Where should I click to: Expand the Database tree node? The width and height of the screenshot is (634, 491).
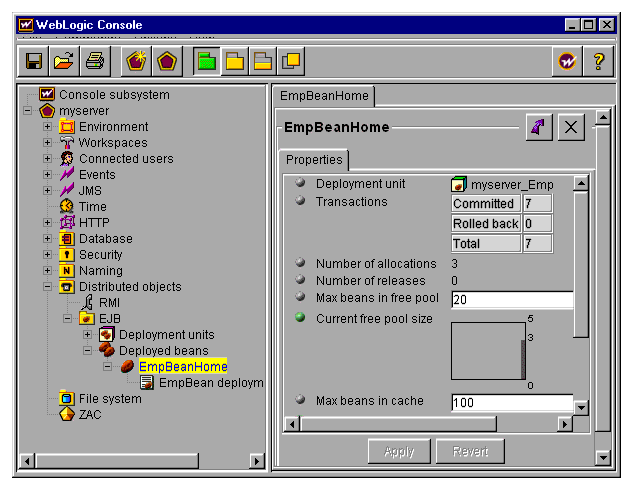47,239
